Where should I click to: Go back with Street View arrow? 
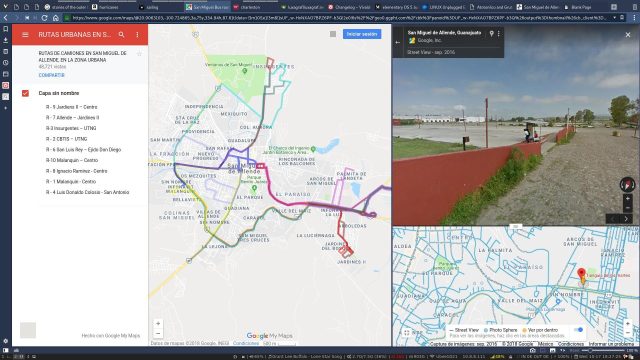click(x=398, y=42)
